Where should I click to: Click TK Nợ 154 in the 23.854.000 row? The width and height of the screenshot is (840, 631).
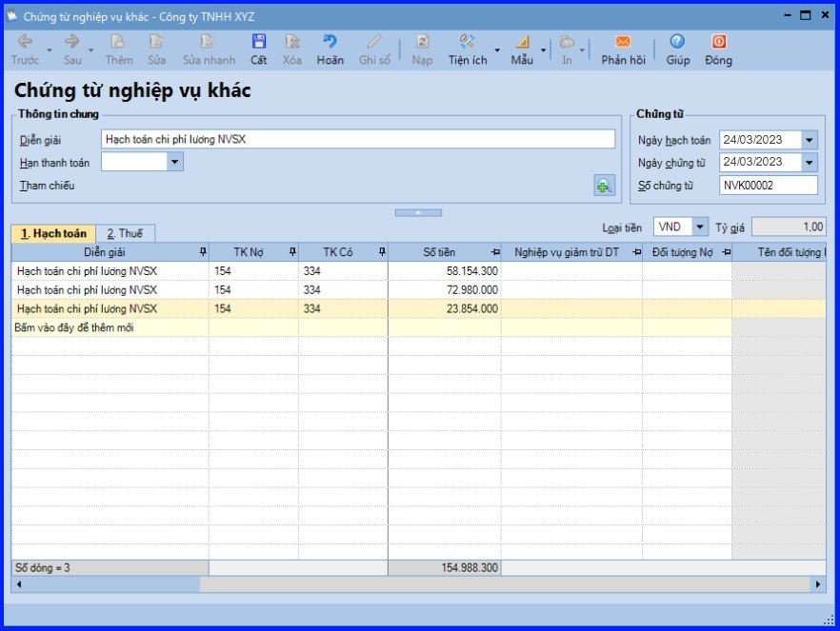point(253,308)
